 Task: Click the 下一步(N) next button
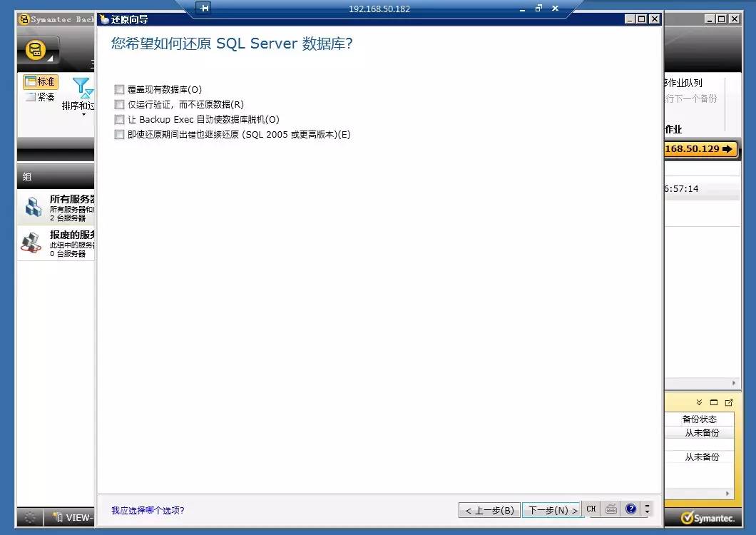(x=553, y=510)
